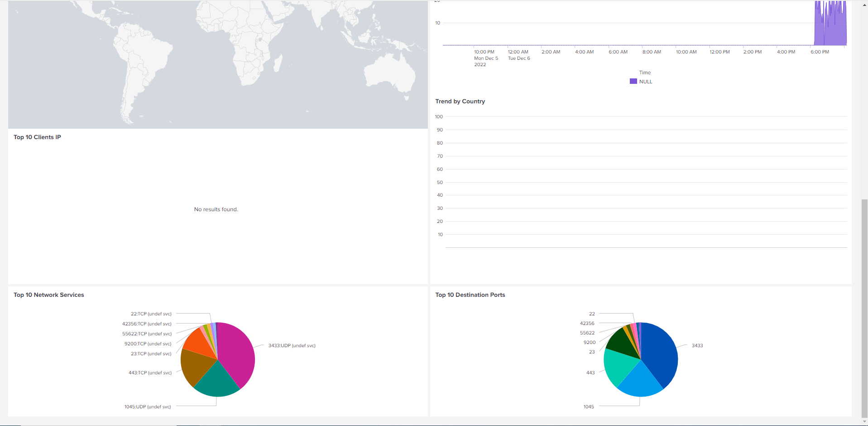Click the NULL legend label

[646, 82]
